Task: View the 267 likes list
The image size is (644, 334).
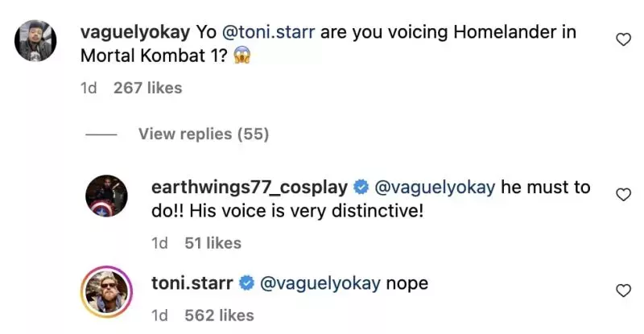Action: [148, 88]
